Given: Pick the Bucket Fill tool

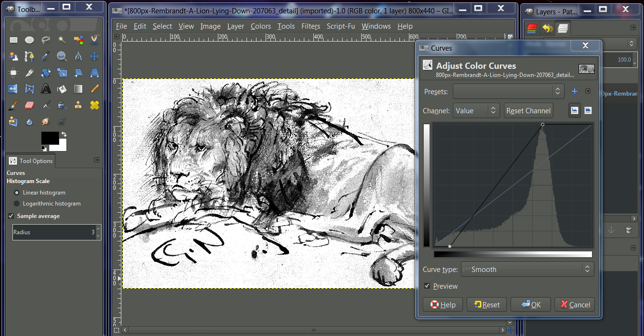Looking at the screenshot, I should click(62, 89).
